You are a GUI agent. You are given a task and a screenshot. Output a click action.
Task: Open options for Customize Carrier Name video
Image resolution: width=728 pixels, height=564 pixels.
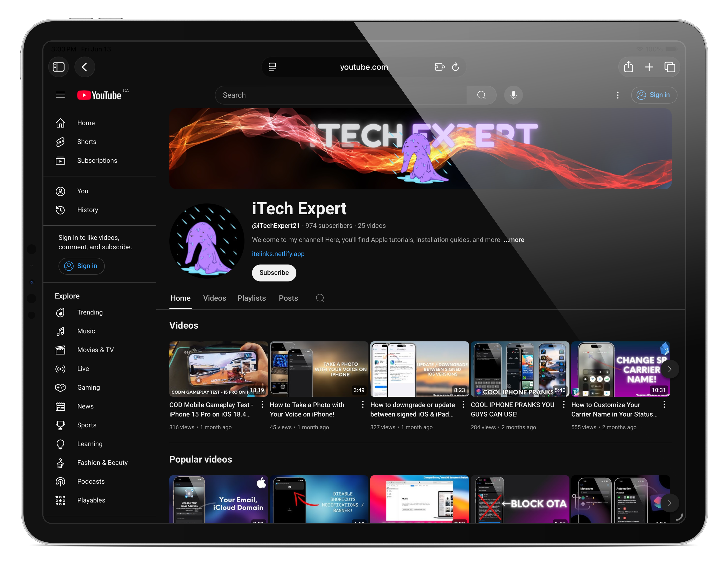coord(664,405)
